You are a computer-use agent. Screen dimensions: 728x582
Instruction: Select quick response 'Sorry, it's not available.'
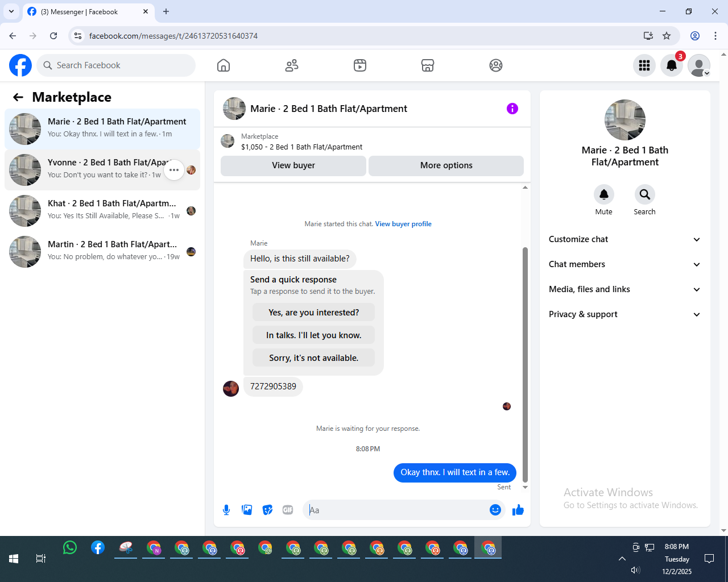click(x=314, y=358)
